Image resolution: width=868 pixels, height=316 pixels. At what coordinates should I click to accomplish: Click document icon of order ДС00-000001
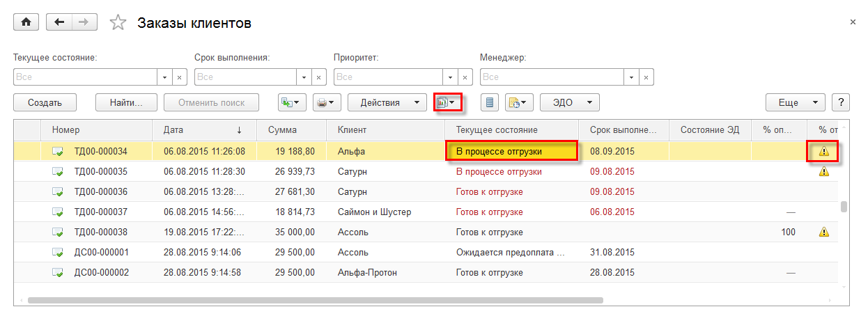(x=58, y=253)
